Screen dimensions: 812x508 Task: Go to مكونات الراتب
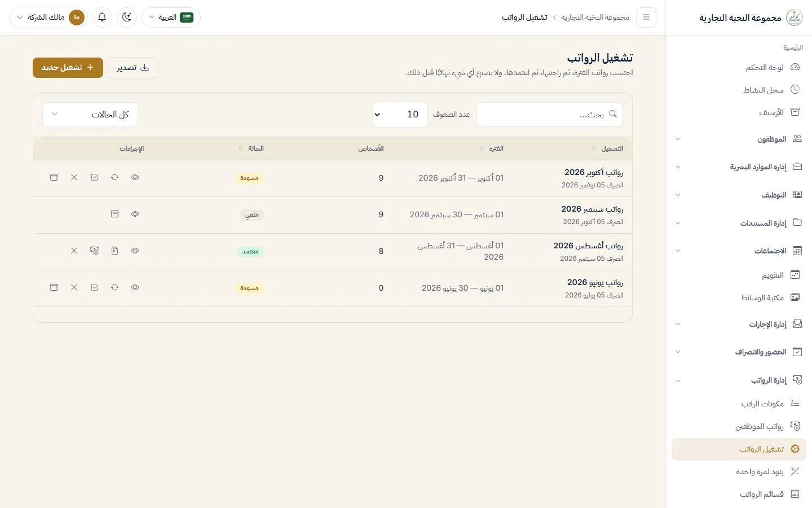coord(739,404)
